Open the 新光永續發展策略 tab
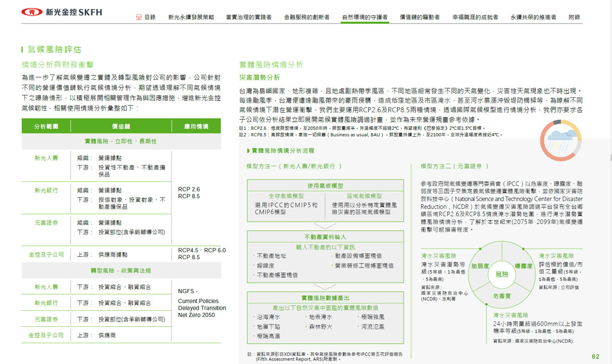612x364 pixels. [191, 17]
